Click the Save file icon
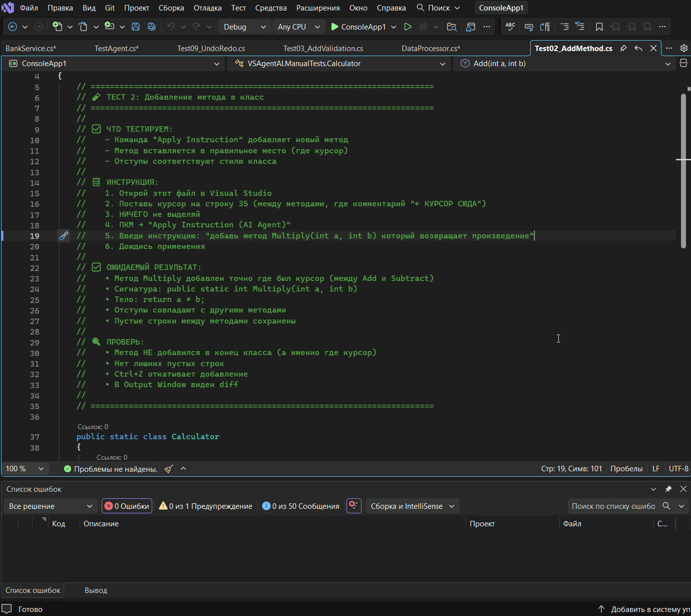Screen dimensions: 691x616 coord(135,27)
